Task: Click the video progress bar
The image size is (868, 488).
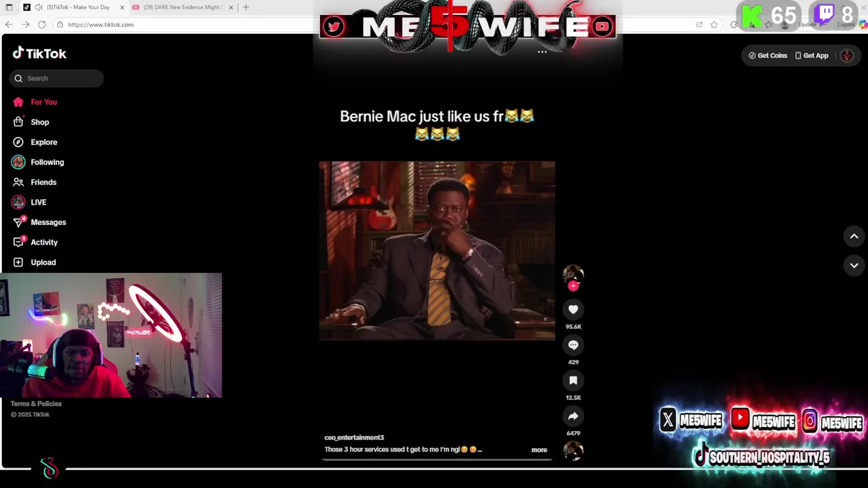Action: [x=437, y=459]
